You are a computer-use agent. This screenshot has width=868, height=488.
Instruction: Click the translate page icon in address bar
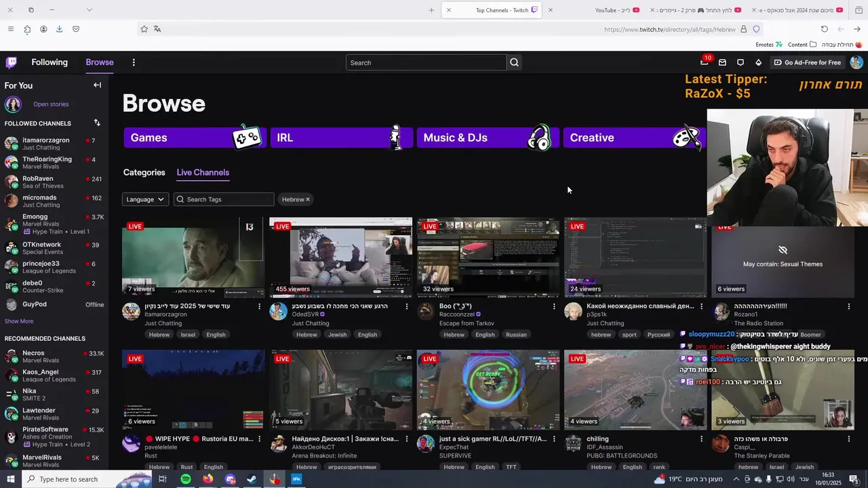tap(157, 29)
